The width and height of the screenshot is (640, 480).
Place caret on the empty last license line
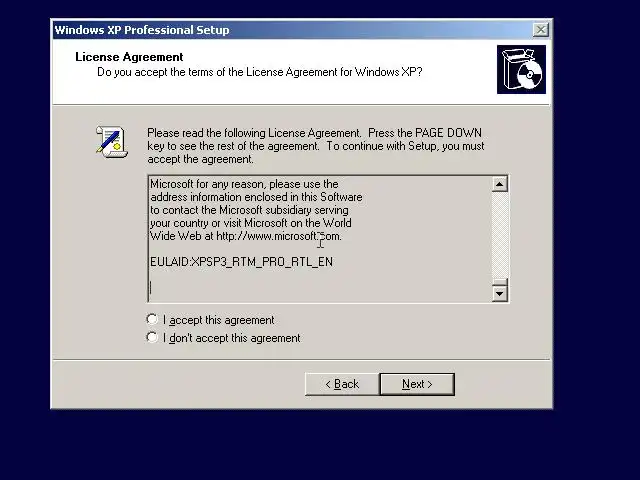point(151,288)
